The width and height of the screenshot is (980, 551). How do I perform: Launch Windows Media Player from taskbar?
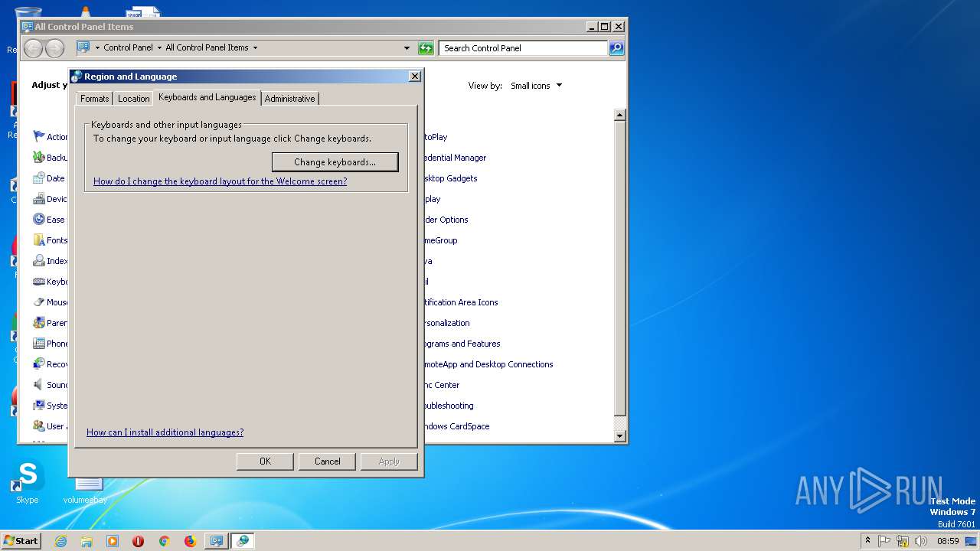pos(113,541)
